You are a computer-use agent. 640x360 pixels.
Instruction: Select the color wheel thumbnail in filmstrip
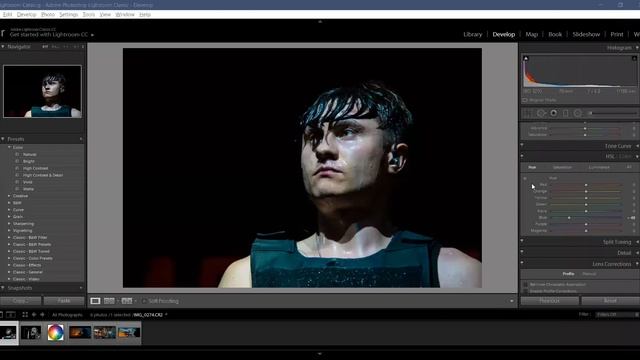tap(56, 332)
